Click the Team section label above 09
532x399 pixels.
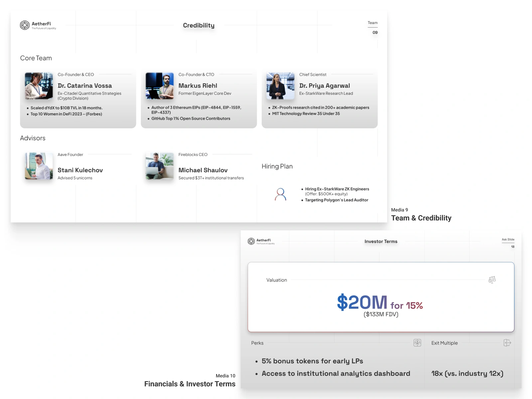click(x=373, y=23)
